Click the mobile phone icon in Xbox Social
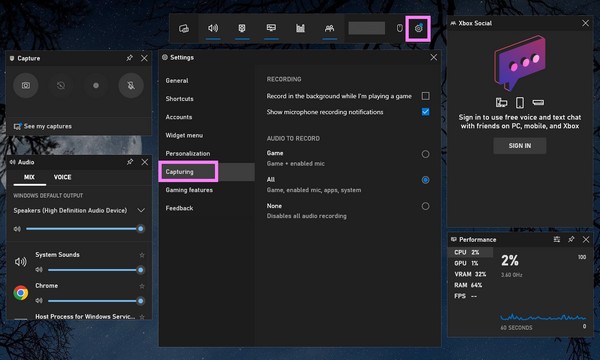 [x=520, y=102]
